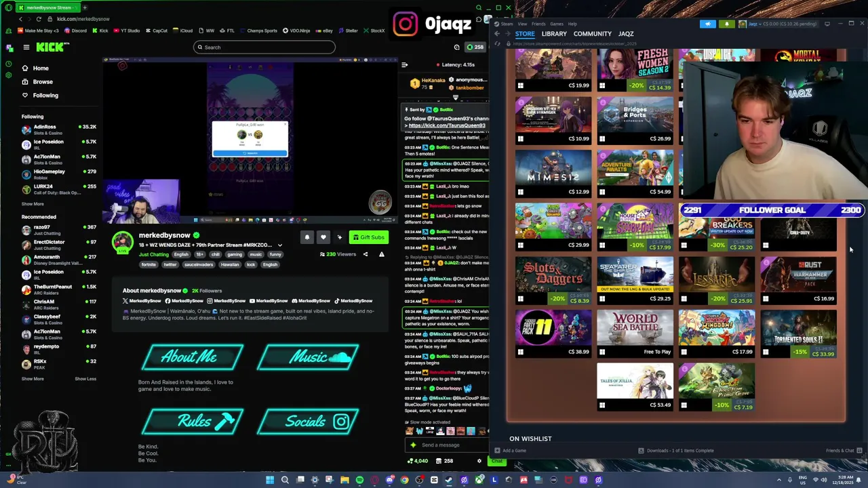Click the Browse icon in Kick sidebar
Image resolution: width=868 pixels, height=488 pixels.
pyautogui.click(x=25, y=81)
